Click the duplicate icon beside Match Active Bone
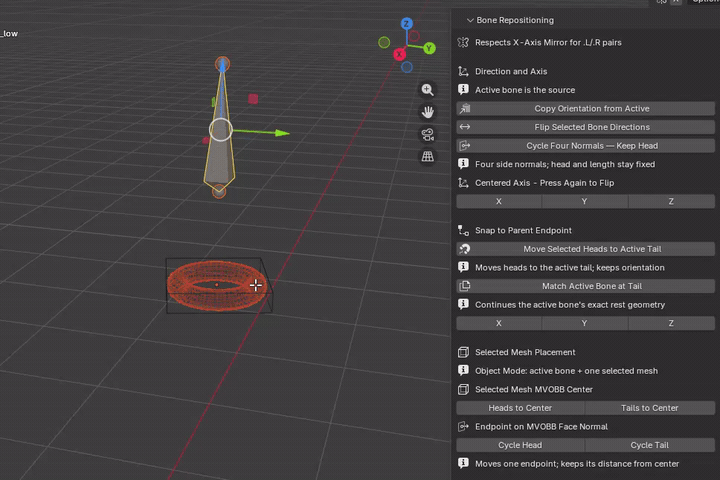Viewport: 720px width, 480px height. 464,286
